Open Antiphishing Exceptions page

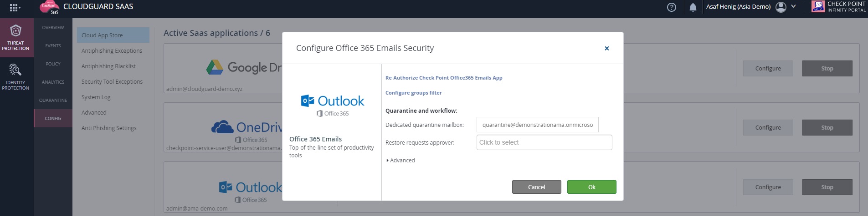(x=112, y=51)
